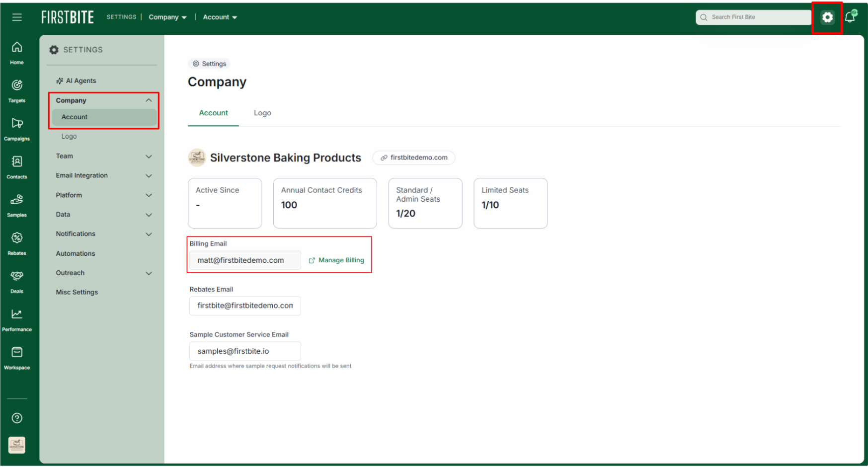Screen dimensions: 868x467
Task: Open notifications bell
Action: point(850,17)
